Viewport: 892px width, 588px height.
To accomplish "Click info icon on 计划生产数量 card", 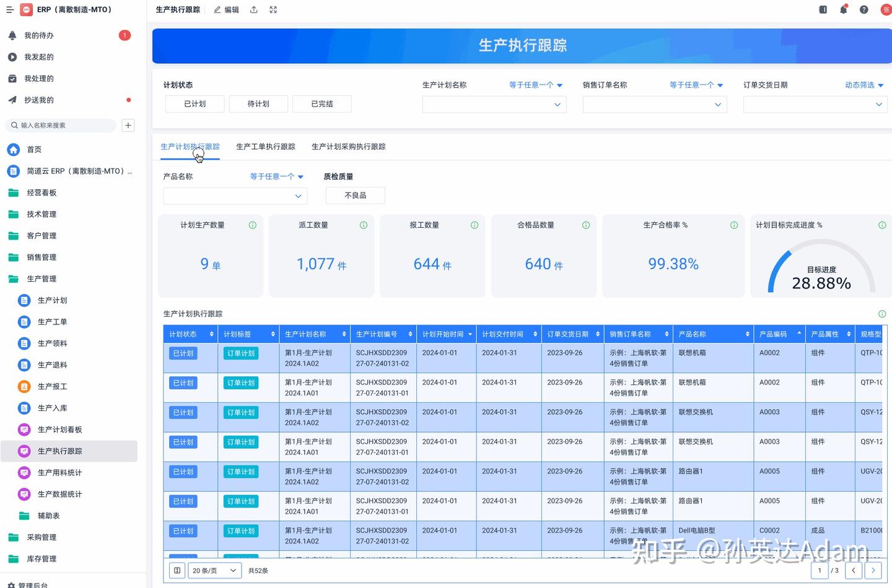I will coord(253,225).
